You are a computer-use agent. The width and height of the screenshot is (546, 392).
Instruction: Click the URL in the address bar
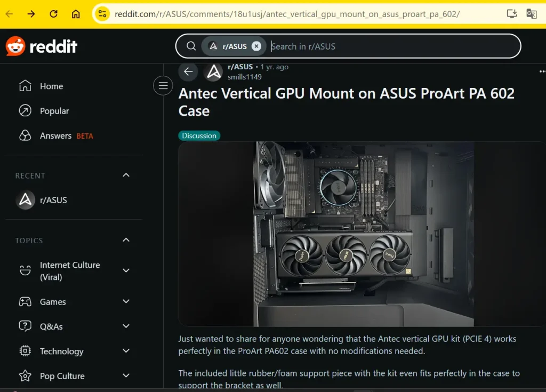coord(287,14)
